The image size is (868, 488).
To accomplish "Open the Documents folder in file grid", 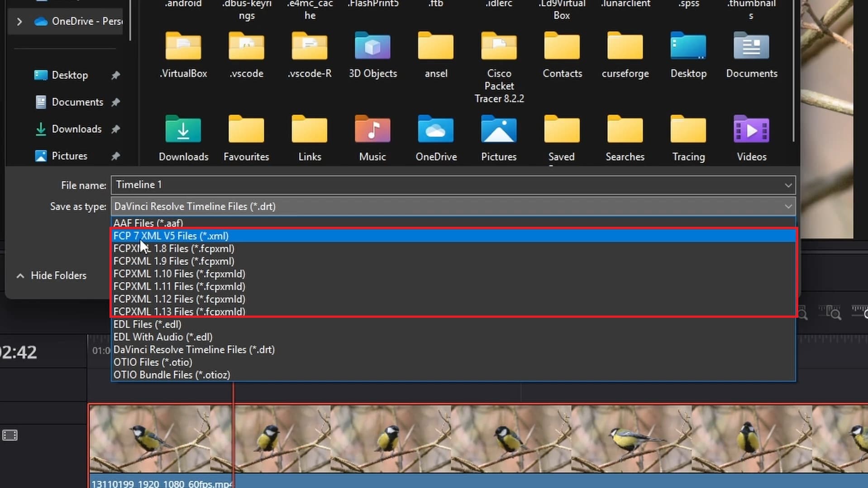I will point(751,55).
